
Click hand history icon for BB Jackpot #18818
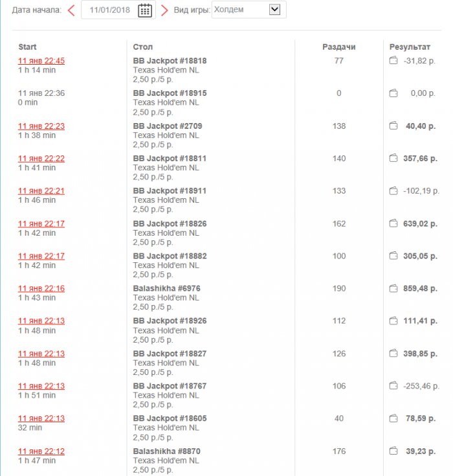click(393, 61)
